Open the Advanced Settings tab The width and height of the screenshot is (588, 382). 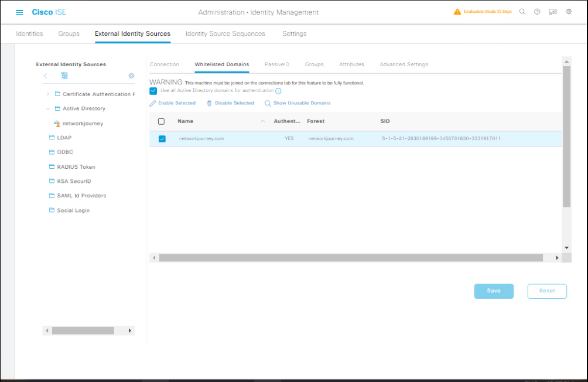404,64
